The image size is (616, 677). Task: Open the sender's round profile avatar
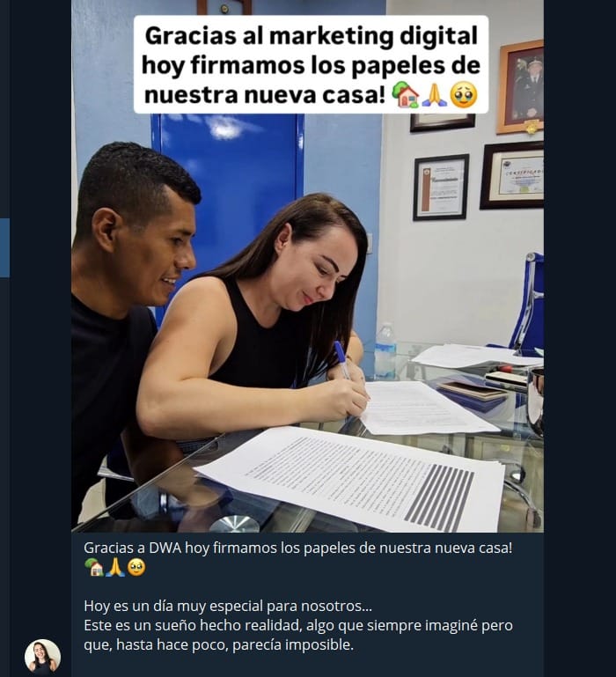pyautogui.click(x=42, y=657)
